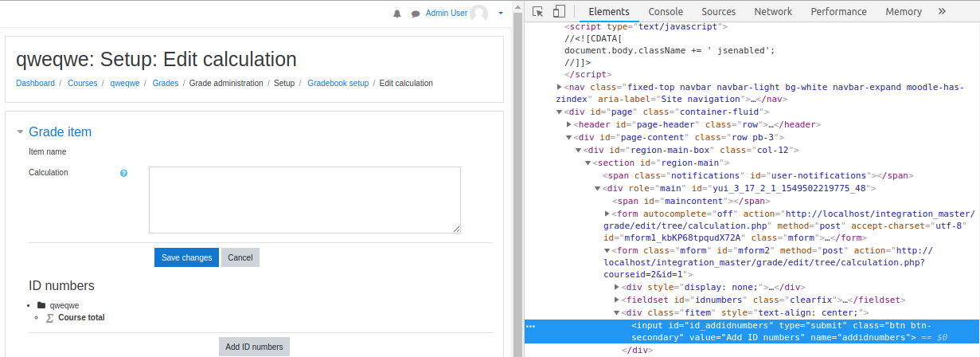980x357 pixels.
Task: Click the Course total sigma icon
Action: coord(51,317)
